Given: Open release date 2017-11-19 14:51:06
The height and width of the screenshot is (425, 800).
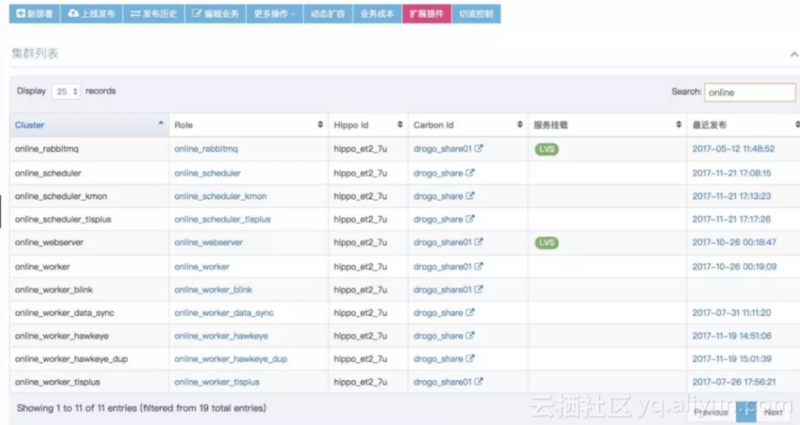Looking at the screenshot, I should (732, 336).
